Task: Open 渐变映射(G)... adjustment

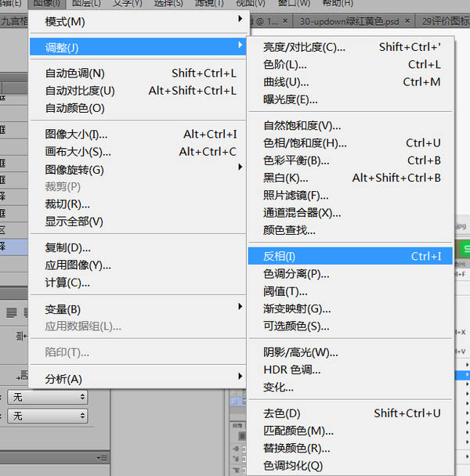Action: click(350, 308)
